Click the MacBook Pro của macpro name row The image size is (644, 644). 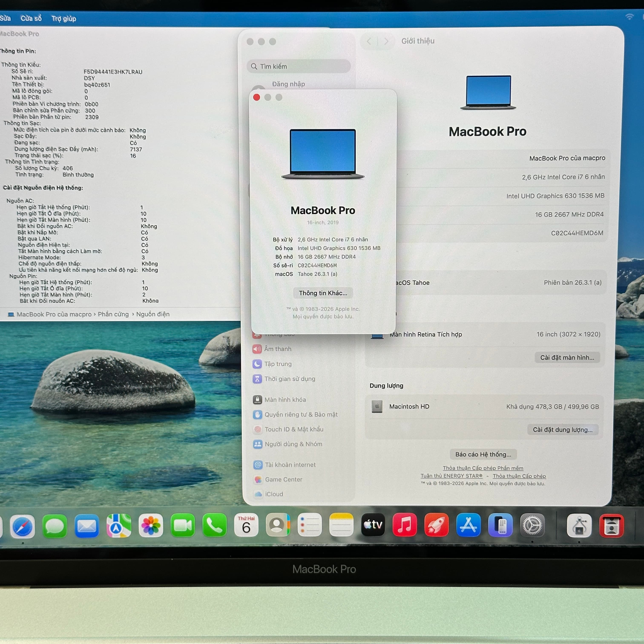(501, 158)
